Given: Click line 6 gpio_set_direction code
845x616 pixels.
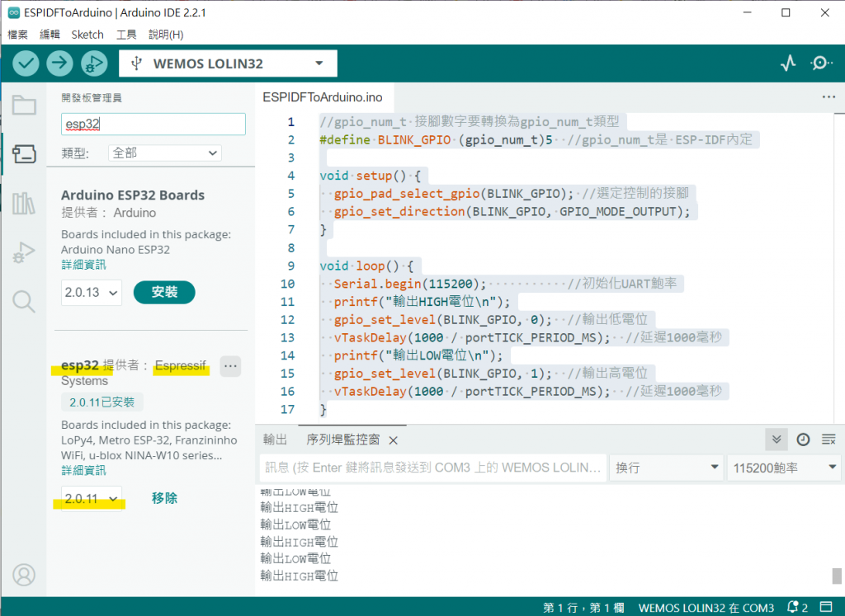Looking at the screenshot, I should pyautogui.click(x=512, y=212).
